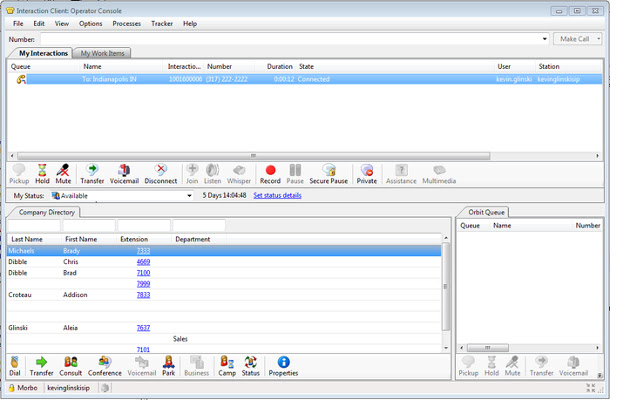Open the Help menu
Screen dimensions: 640x400
coord(190,24)
